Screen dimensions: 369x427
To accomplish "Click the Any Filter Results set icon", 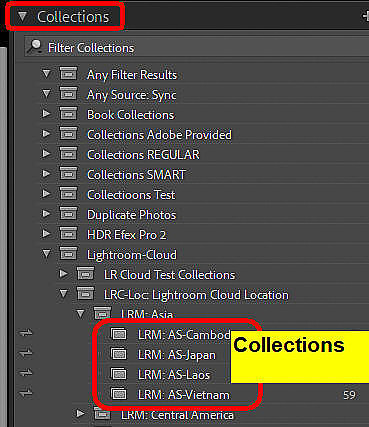I will tap(68, 74).
